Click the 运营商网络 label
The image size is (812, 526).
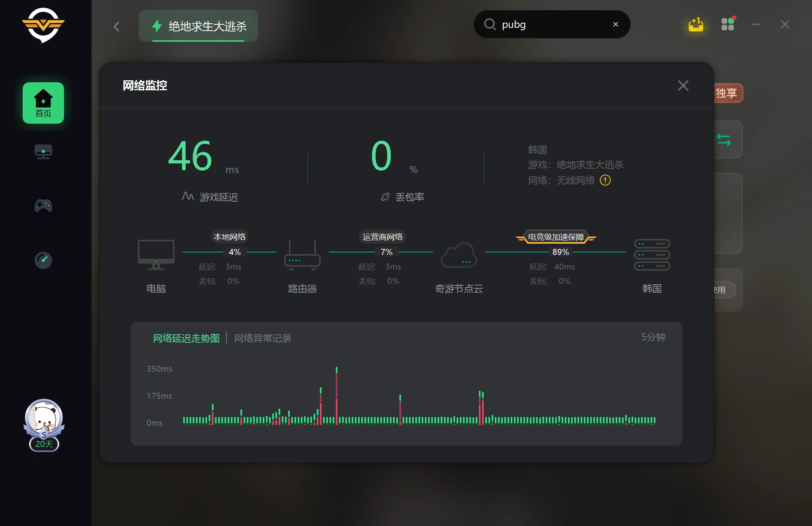pyautogui.click(x=383, y=237)
